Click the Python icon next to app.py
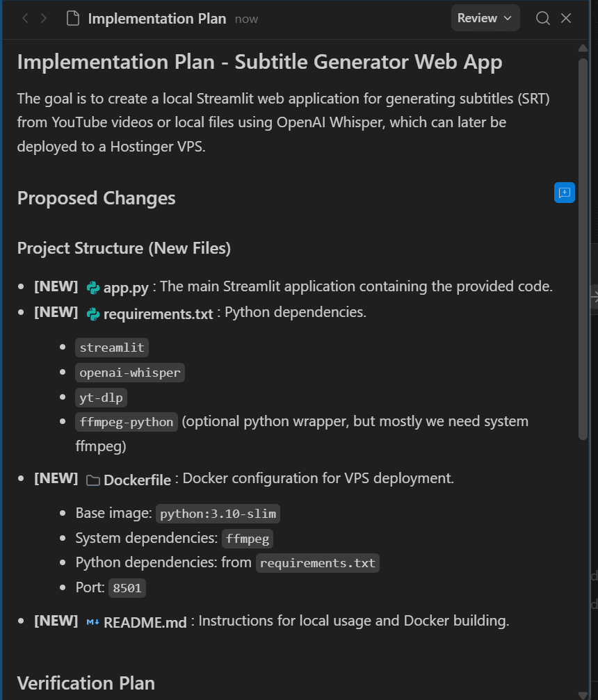Viewport: 598px width, 700px height. [x=93, y=287]
